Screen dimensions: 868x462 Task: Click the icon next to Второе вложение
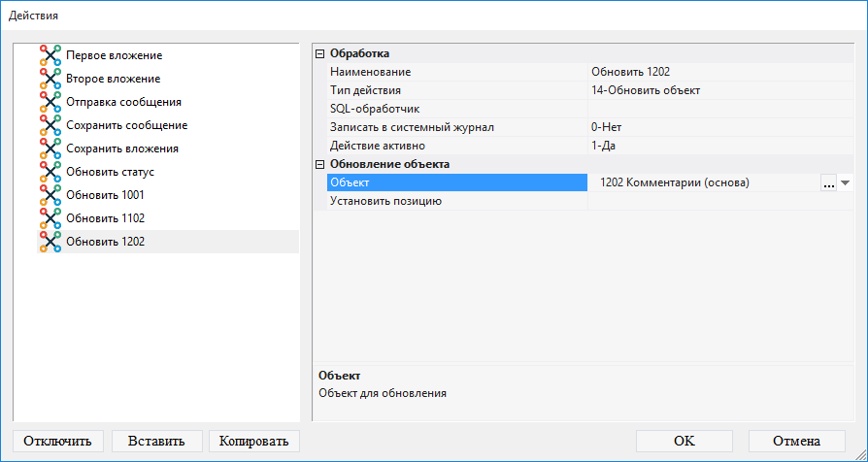50,79
